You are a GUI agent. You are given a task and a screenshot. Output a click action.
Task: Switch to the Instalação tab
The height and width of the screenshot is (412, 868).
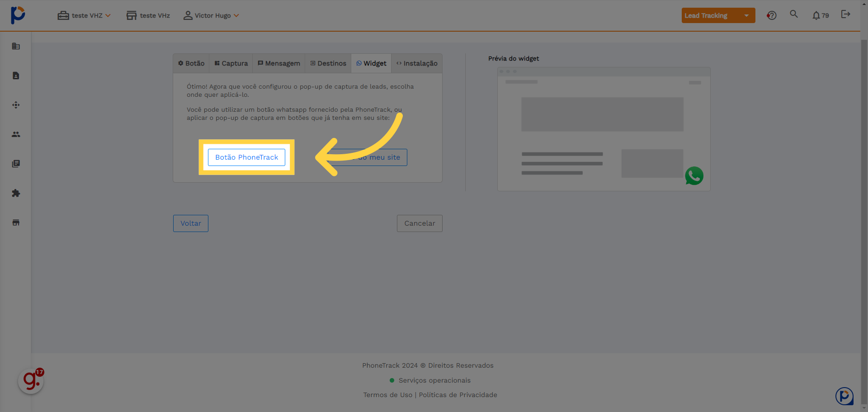[x=417, y=63]
